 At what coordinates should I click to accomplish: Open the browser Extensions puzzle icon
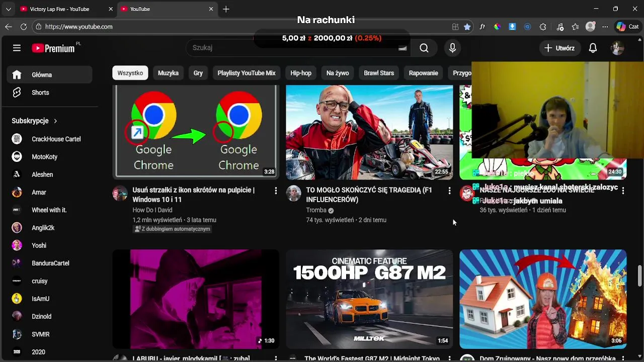coord(543,27)
